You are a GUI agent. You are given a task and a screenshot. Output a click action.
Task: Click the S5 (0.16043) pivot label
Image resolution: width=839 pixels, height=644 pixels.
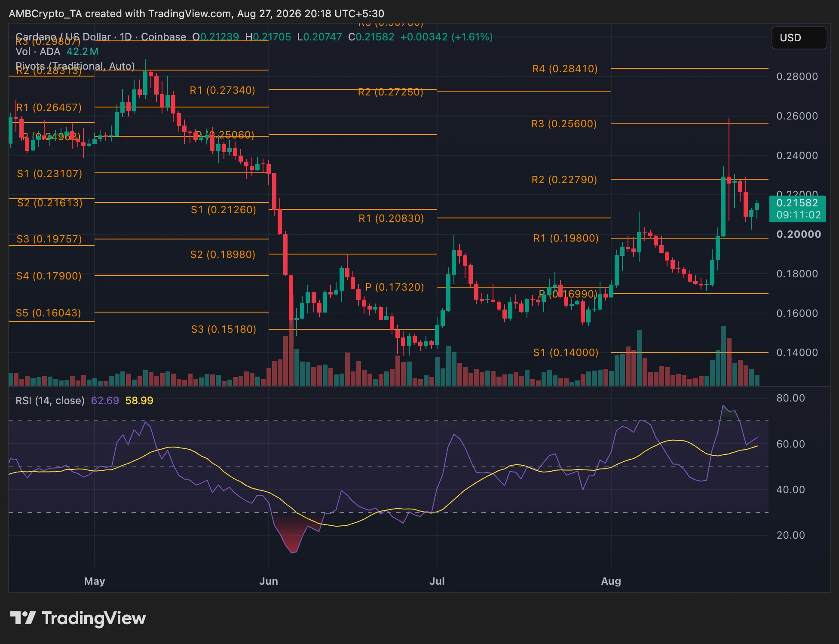[48, 313]
